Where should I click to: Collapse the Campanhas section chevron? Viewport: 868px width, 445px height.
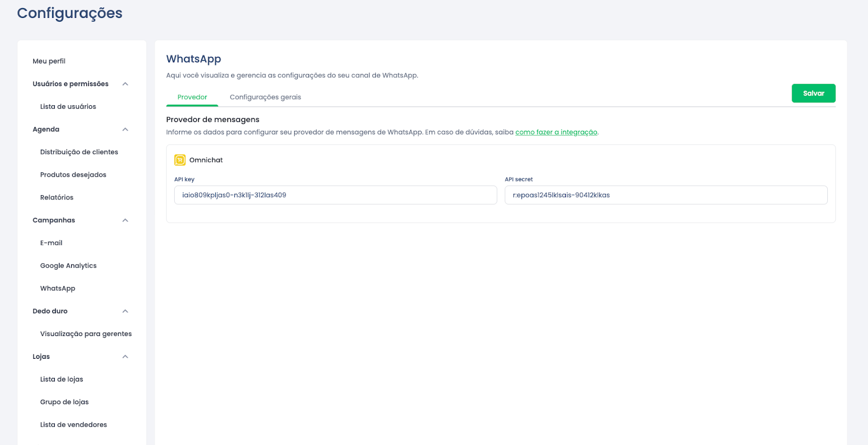click(x=125, y=221)
